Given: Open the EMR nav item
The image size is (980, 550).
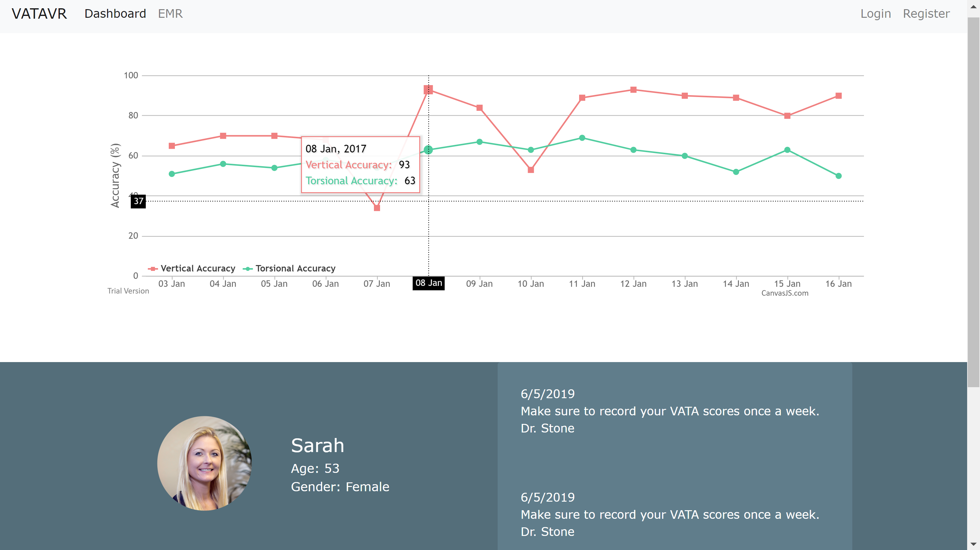Looking at the screenshot, I should [x=170, y=14].
